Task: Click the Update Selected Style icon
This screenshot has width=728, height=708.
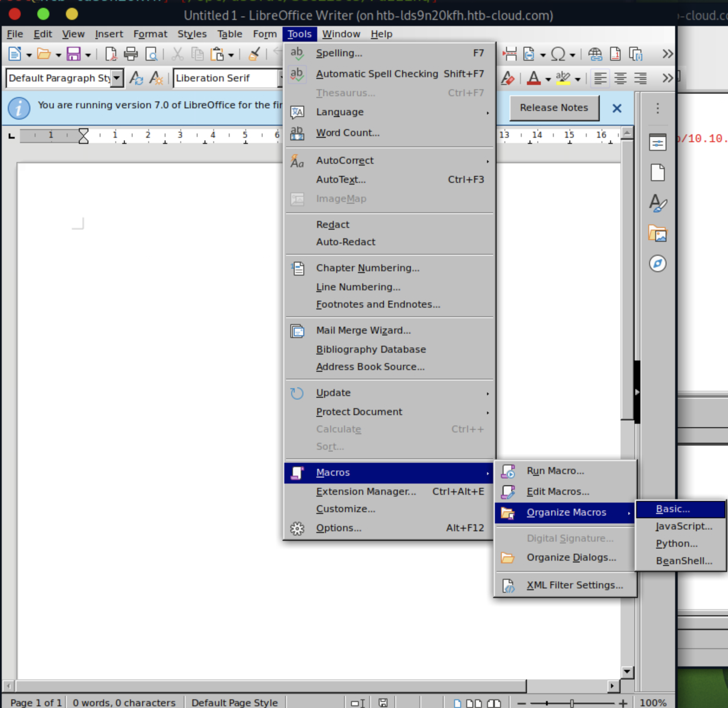Action: (136, 78)
